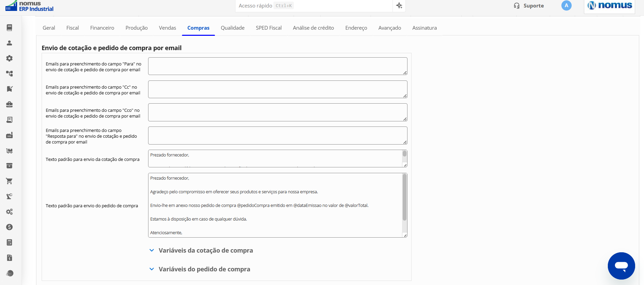The image size is (644, 285).
Task: Open the Qualidade tab
Action: point(233,28)
